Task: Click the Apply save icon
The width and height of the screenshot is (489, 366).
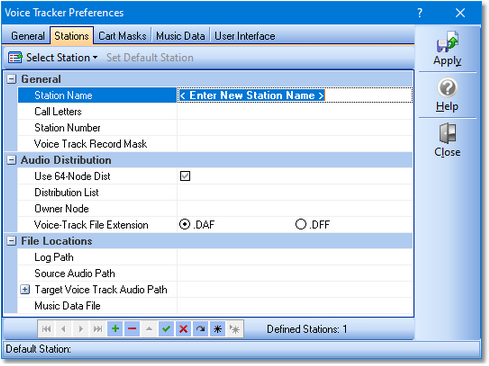Action: tap(447, 41)
